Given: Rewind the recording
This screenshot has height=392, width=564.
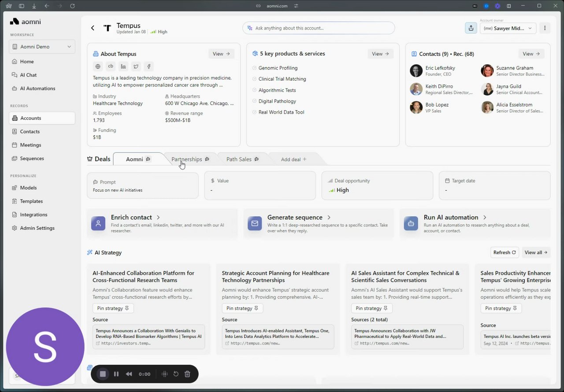Looking at the screenshot, I should [129, 374].
